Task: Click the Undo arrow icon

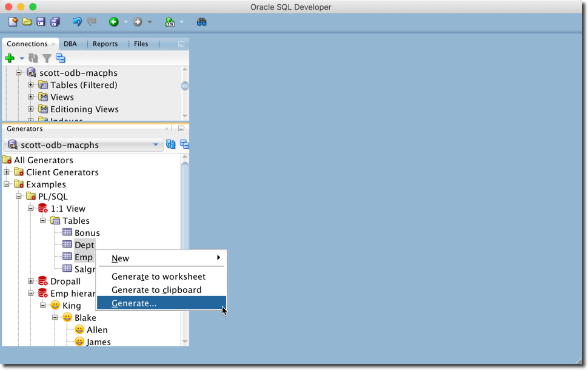Action: pos(77,22)
